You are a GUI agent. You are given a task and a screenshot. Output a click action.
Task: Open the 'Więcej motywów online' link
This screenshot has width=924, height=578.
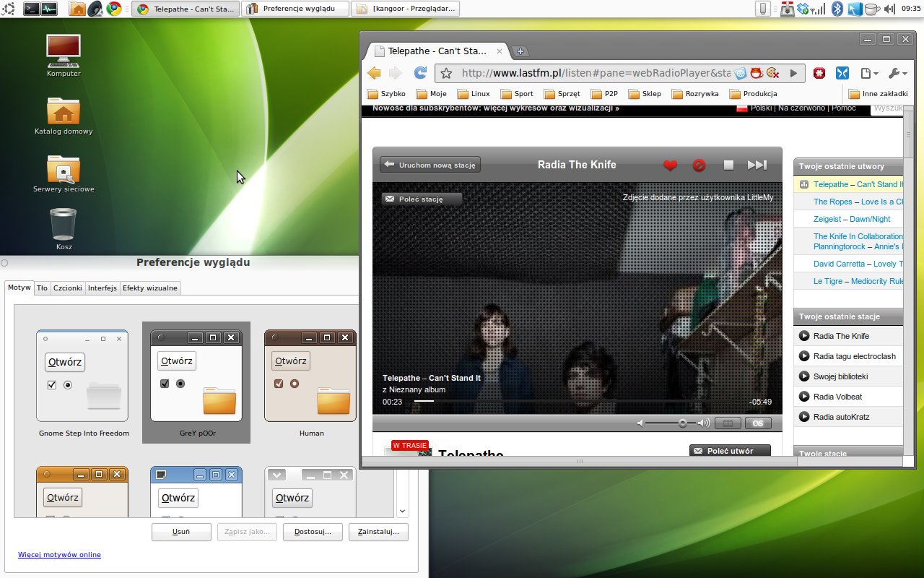[59, 555]
